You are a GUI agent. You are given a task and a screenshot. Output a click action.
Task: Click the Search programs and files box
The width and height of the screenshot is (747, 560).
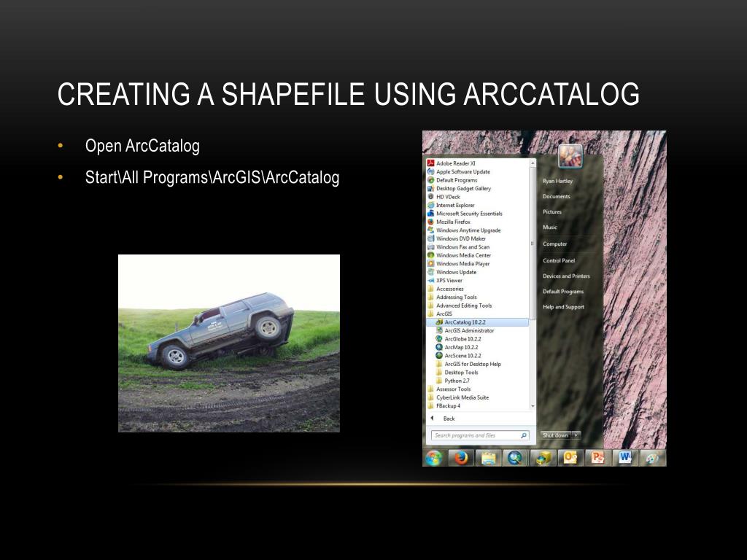[x=480, y=435]
